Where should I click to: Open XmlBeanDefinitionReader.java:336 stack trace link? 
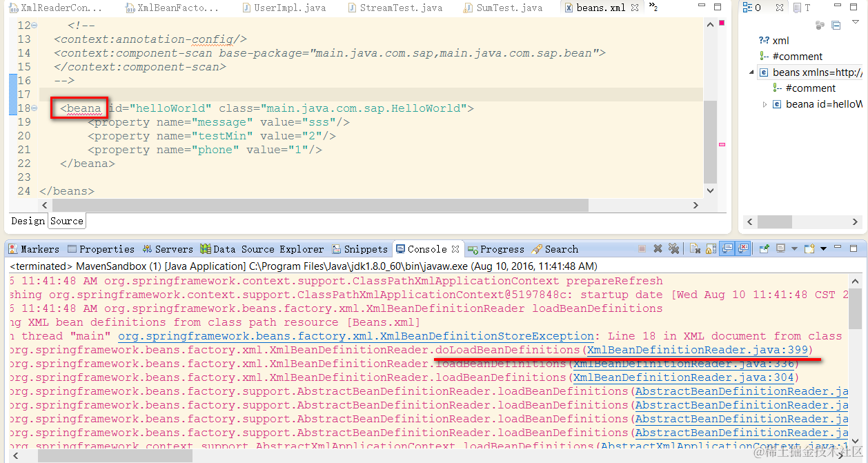683,364
